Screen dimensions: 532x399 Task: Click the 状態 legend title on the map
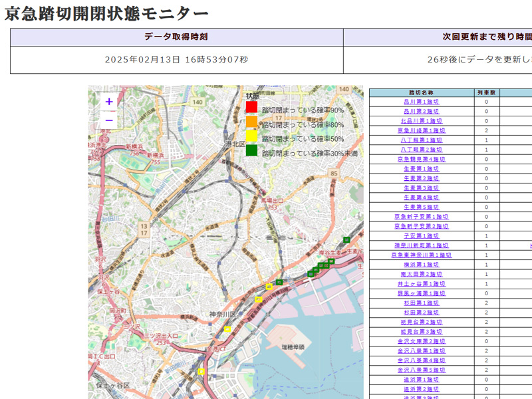pyautogui.click(x=253, y=96)
